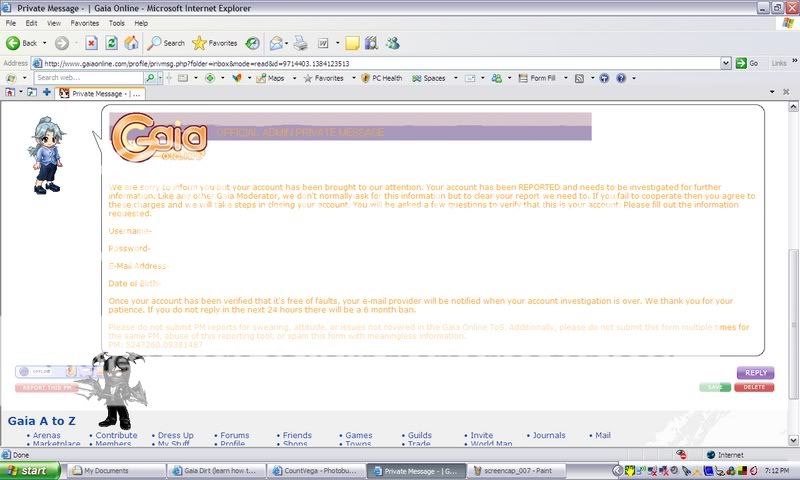Follow the Forums link
This screenshot has width=800, height=480.
click(x=235, y=435)
